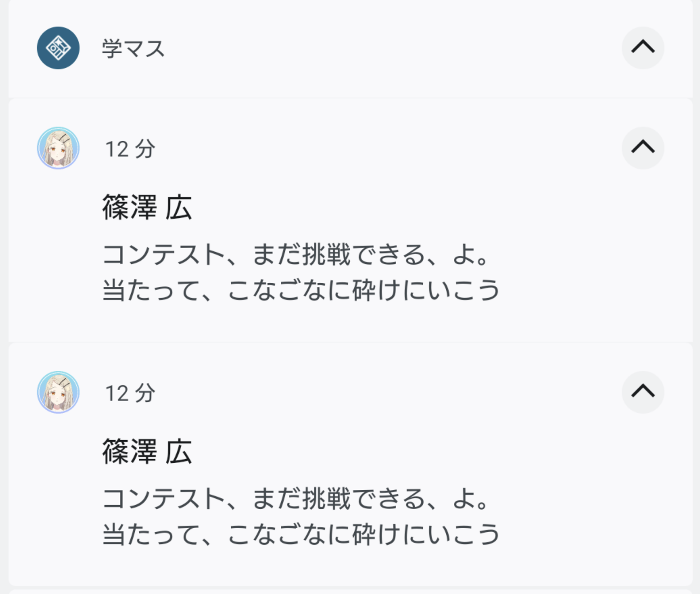The width and height of the screenshot is (700, 594).
Task: Tap the second notification's 12 分 timestamp
Action: [130, 393]
